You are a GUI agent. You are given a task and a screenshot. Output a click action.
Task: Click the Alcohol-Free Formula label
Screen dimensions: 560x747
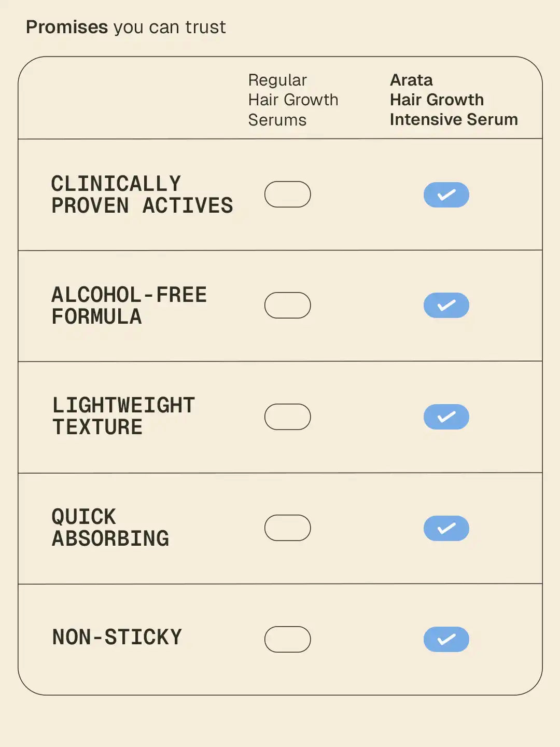click(129, 306)
